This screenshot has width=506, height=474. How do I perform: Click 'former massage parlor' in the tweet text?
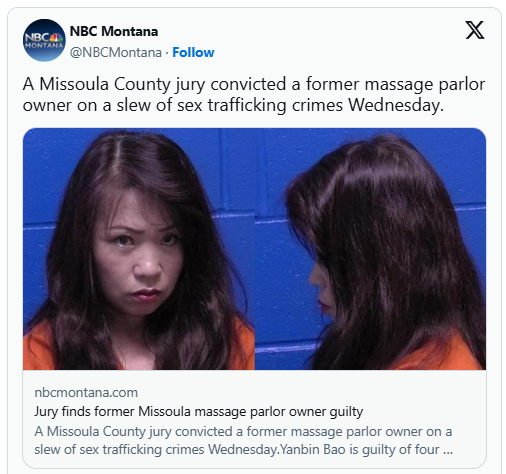tap(395, 84)
